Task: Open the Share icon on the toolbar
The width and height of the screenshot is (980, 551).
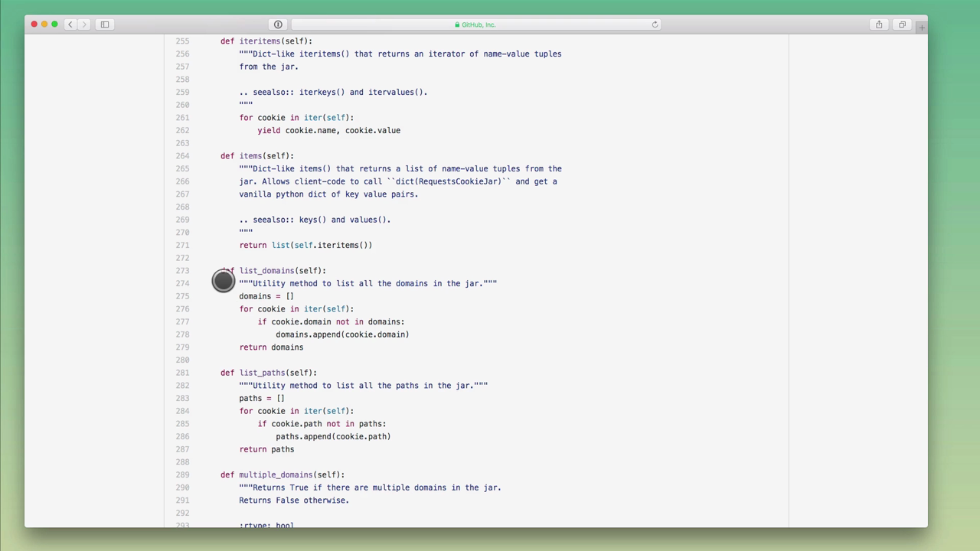Action: [879, 24]
